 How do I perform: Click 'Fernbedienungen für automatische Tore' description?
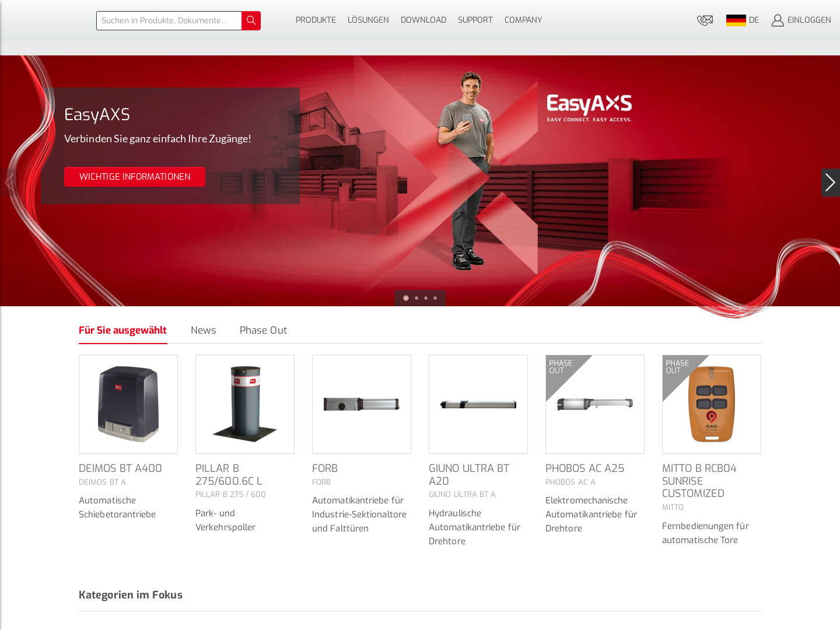pyautogui.click(x=705, y=533)
